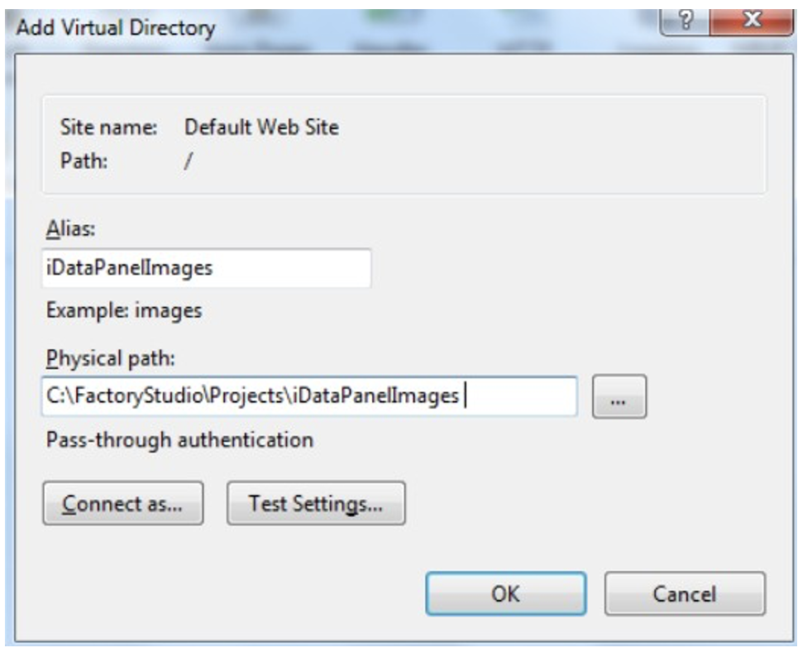
Task: Open the Connect as... dialog
Action: click(123, 504)
